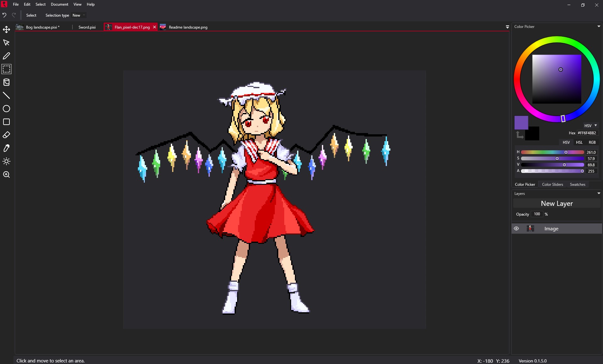603x364 pixels.
Task: Activate the Zoom tool
Action: (x=6, y=174)
